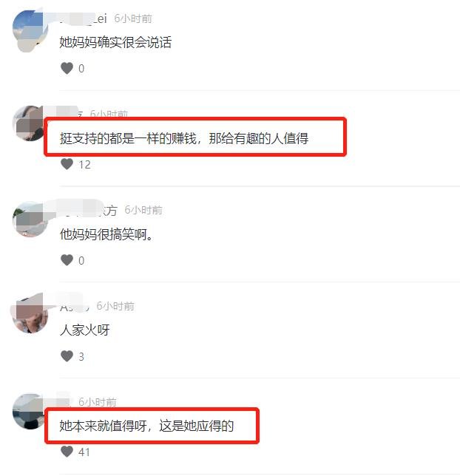Select comment text "人家火呀"
Viewport: 460px width, 476px height.
point(84,330)
